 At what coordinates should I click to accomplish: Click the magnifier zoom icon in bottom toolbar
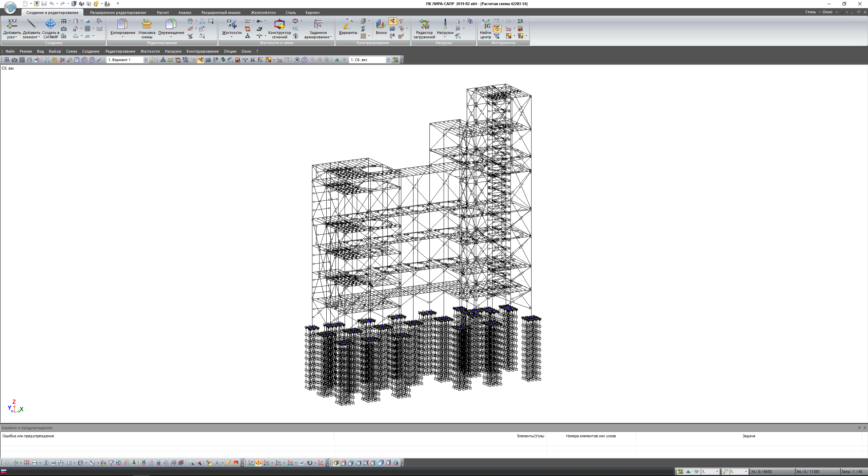191,463
